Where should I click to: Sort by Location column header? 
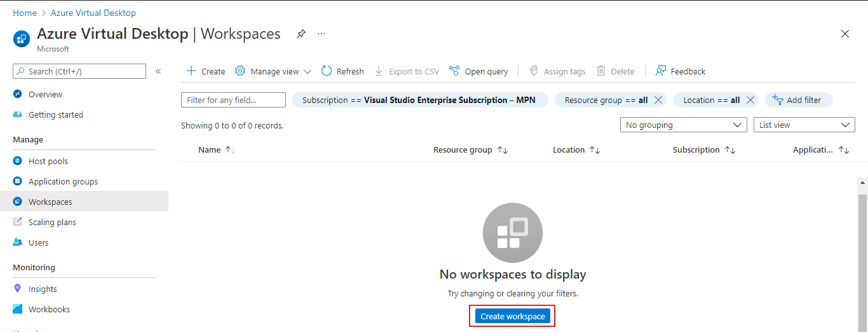tap(576, 150)
